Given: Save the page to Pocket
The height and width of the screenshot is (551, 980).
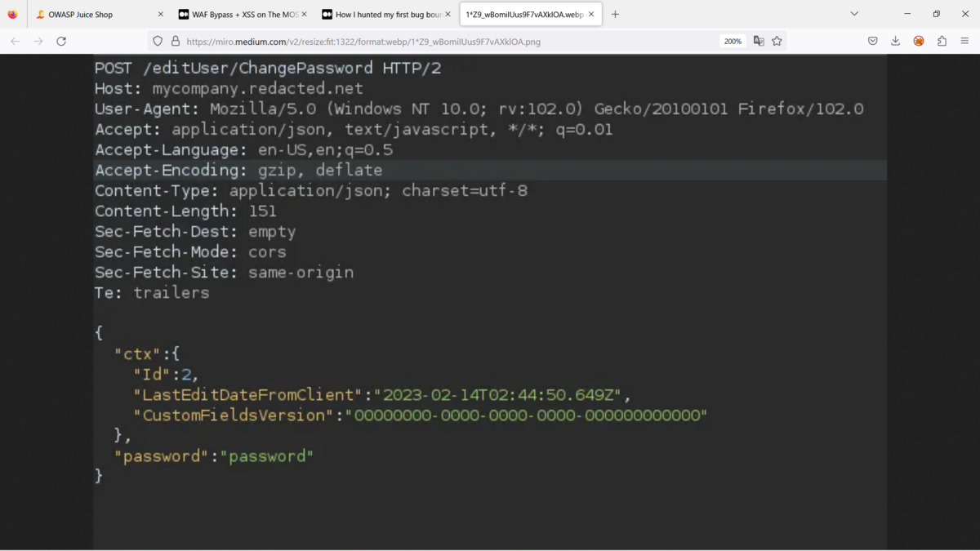Looking at the screenshot, I should tap(872, 41).
